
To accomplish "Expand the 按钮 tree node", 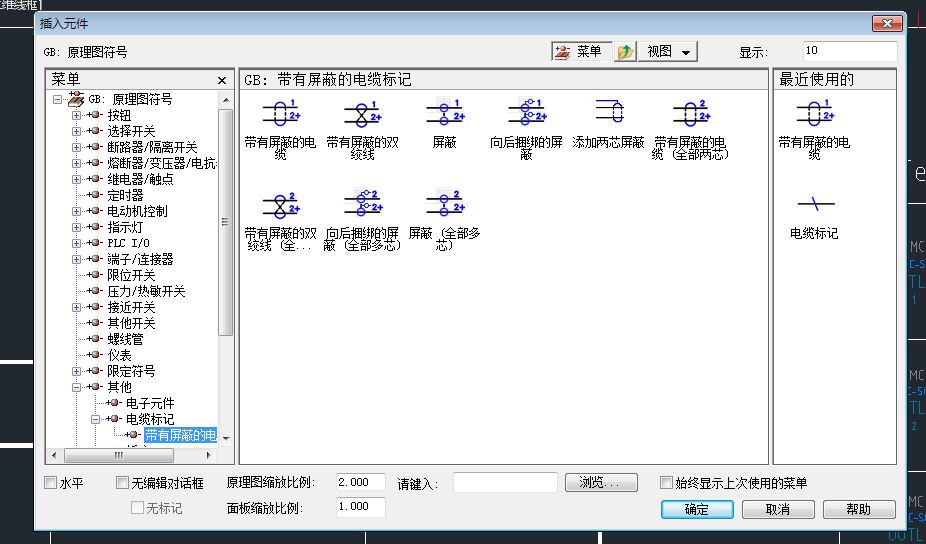I will pos(77,115).
